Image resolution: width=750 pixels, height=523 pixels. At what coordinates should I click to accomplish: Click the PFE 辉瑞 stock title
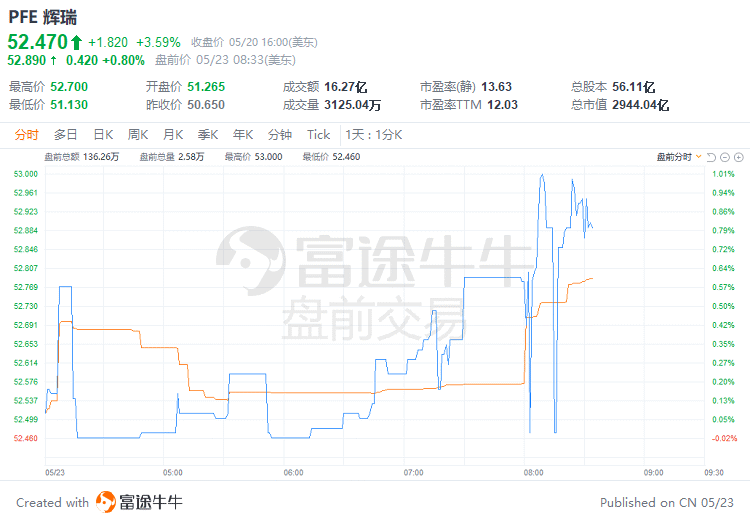tap(43, 17)
